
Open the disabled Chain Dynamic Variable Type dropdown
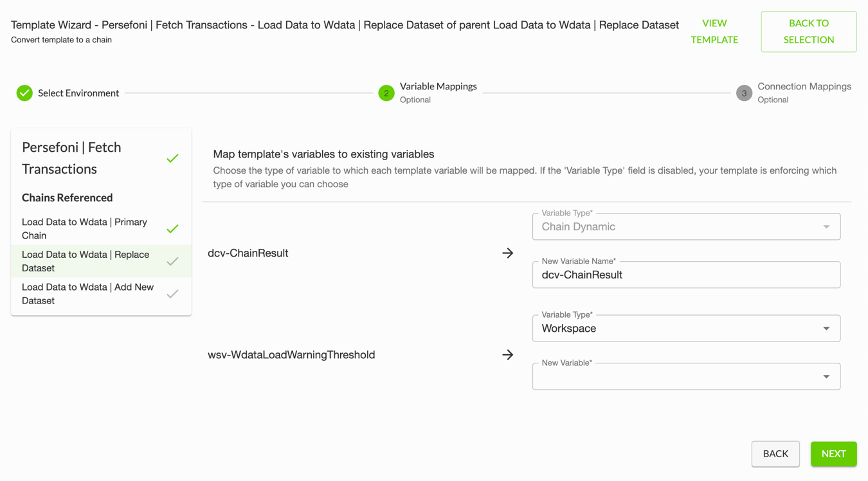686,226
